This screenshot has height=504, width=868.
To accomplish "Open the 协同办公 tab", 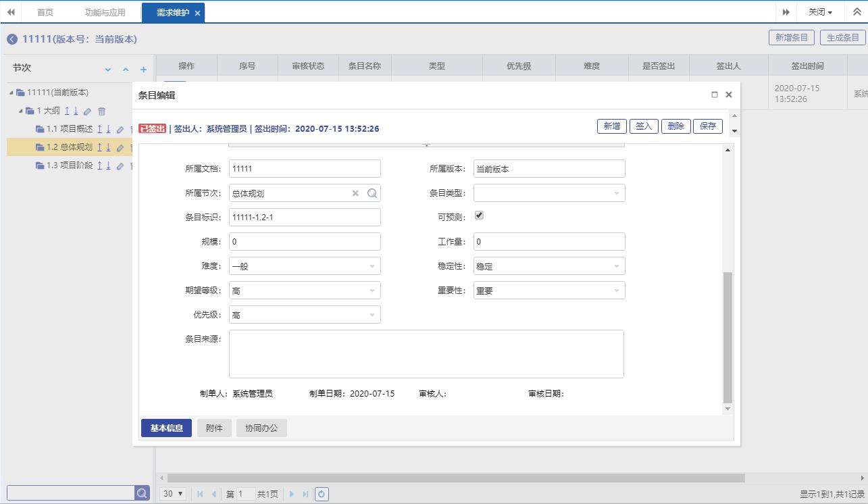I will pyautogui.click(x=261, y=428).
